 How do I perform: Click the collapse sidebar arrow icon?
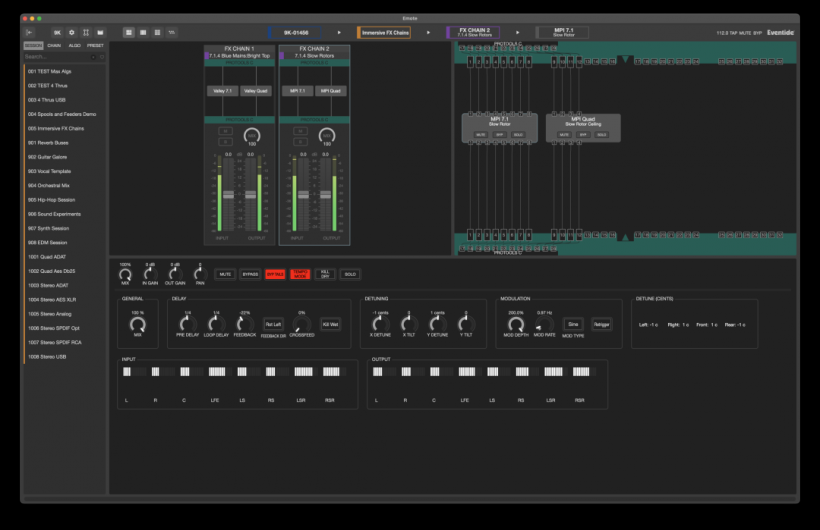29,32
